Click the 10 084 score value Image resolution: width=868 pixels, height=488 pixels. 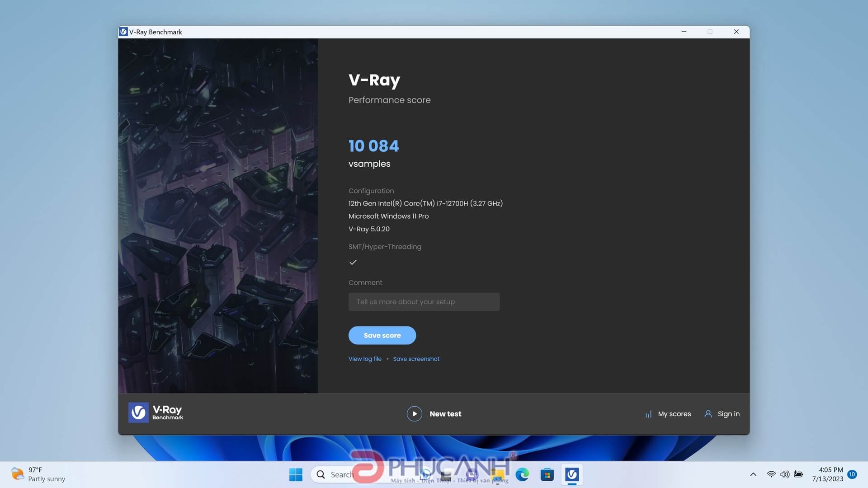coord(373,146)
